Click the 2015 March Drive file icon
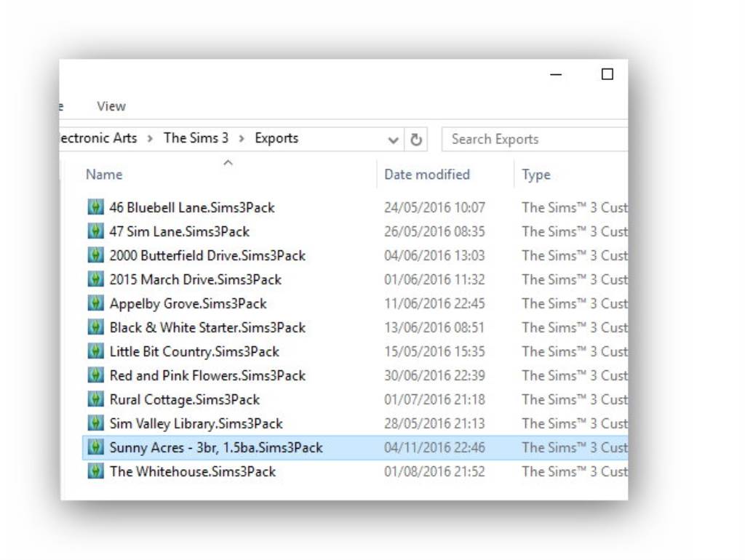745x560 pixels. (x=95, y=279)
